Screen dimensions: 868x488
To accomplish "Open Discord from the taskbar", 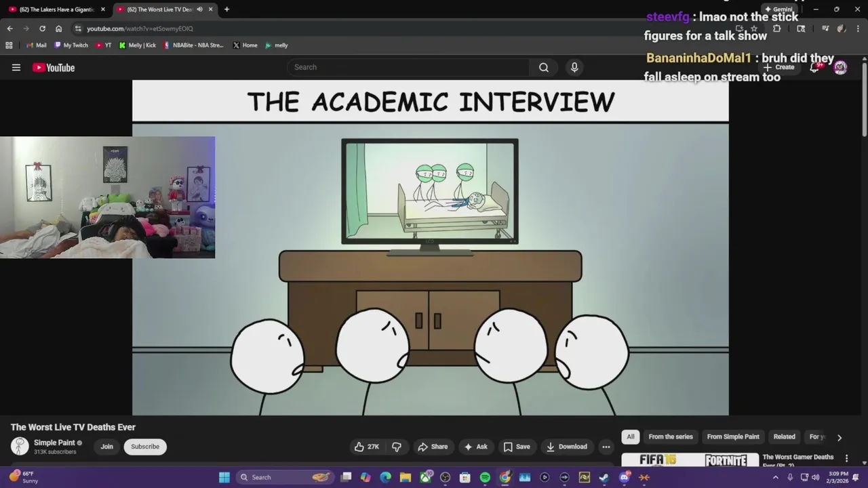I will coord(625,477).
